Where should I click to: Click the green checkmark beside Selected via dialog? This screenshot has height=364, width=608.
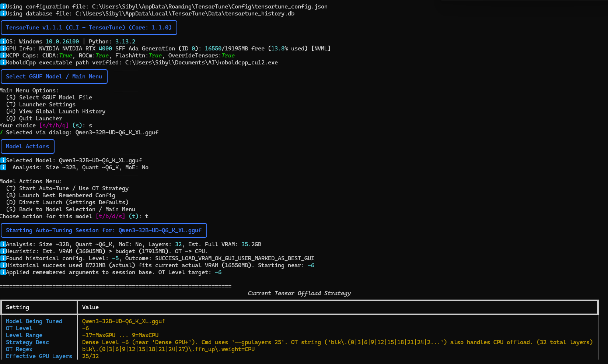pyautogui.click(x=1, y=132)
